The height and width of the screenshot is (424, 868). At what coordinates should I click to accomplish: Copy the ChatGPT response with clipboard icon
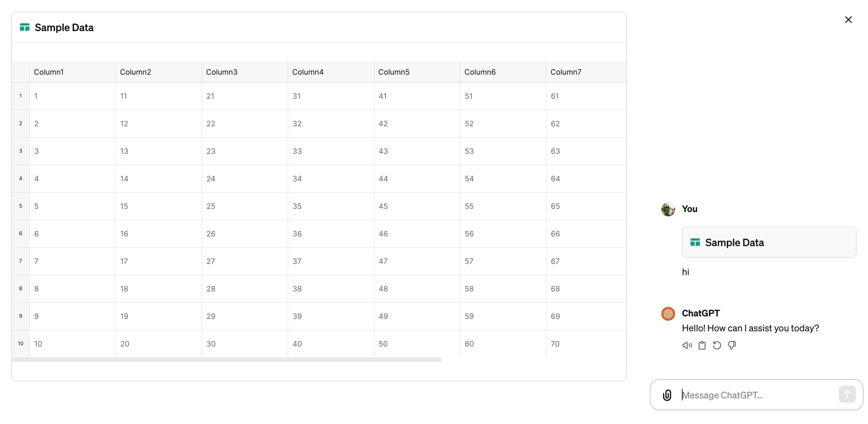click(x=702, y=346)
